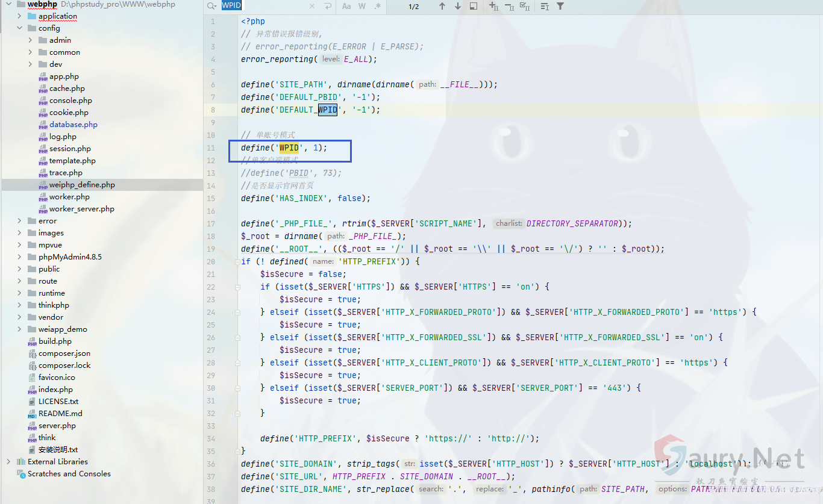Click the next occurrence down arrow

[458, 6]
